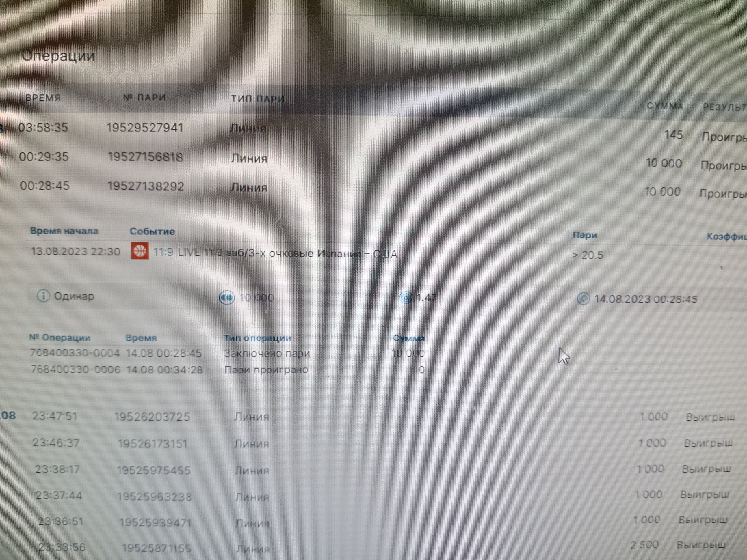Viewport: 747px width, 560px height.
Task: Expand bet row 19527156818
Action: pyautogui.click(x=145, y=157)
